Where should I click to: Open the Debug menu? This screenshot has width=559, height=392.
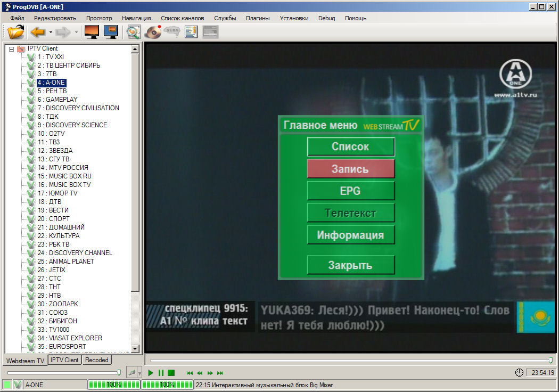[326, 18]
